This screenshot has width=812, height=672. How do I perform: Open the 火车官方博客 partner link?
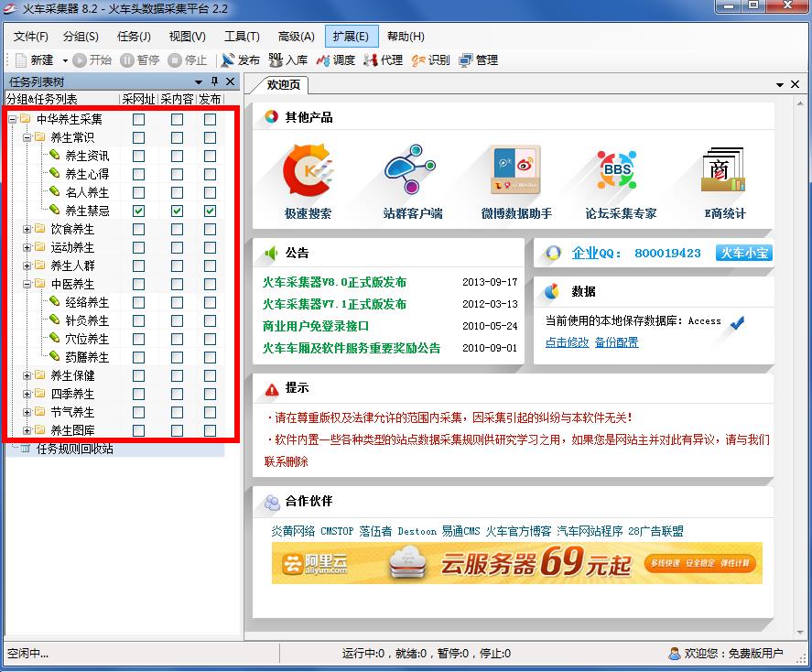pyautogui.click(x=518, y=531)
